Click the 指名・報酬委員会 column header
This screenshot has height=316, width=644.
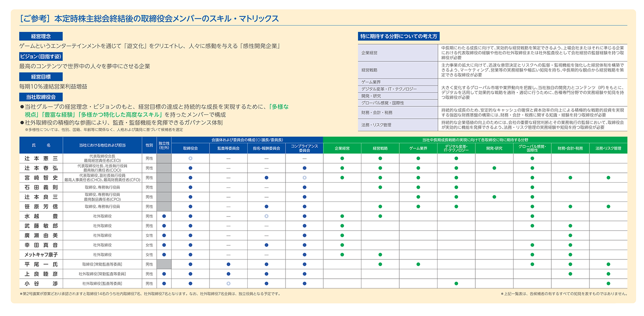point(266,148)
